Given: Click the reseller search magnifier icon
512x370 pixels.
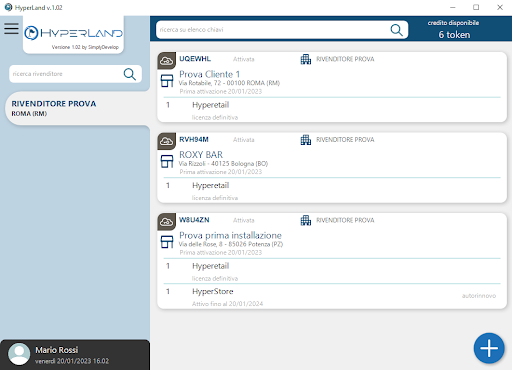Looking at the screenshot, I should (130, 74).
